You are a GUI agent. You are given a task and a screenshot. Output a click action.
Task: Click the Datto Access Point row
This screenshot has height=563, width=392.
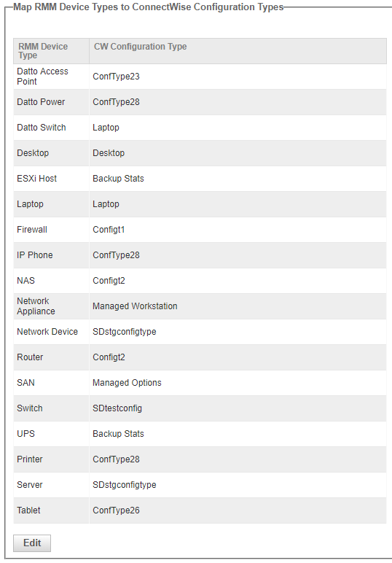(x=200, y=77)
